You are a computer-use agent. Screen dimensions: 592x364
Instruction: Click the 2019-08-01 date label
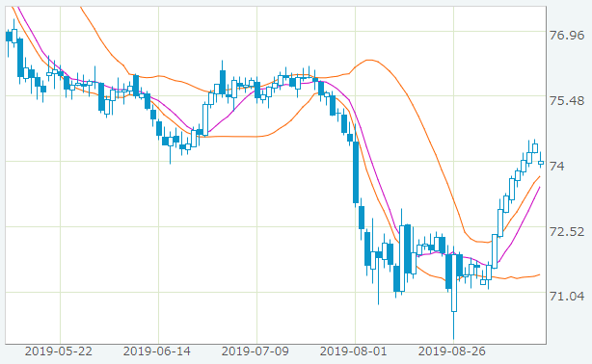pyautogui.click(x=354, y=351)
